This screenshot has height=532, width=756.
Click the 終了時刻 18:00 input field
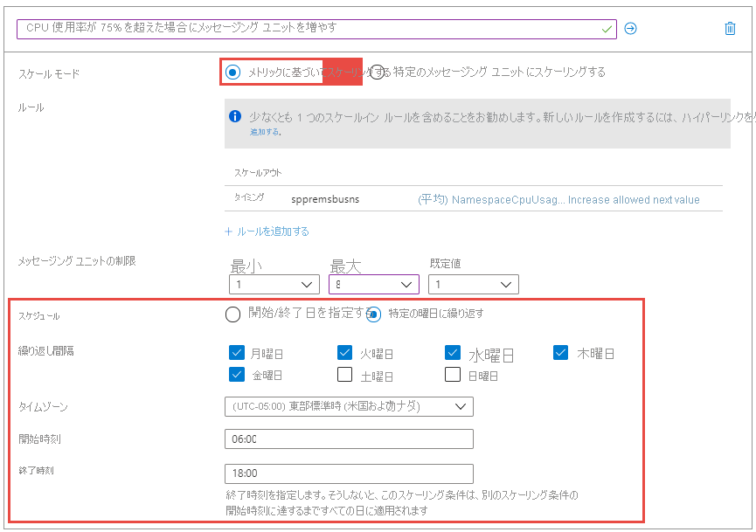(349, 473)
